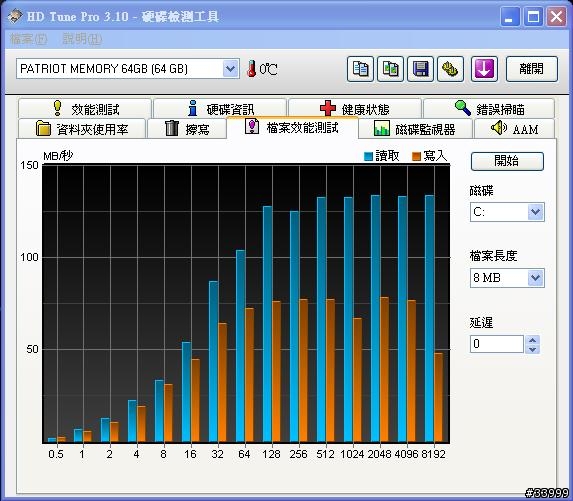Click the 1024 label on chart axis
573x501 pixels.
click(352, 454)
